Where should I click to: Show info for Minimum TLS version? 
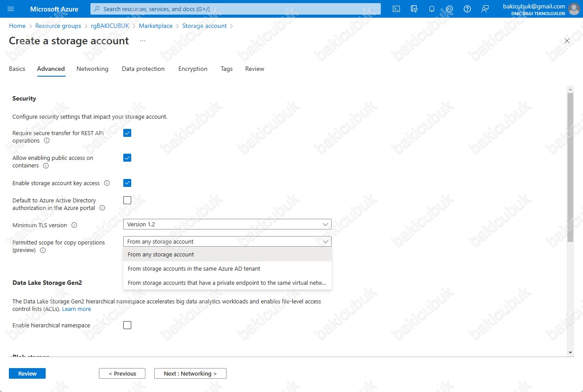(74, 225)
